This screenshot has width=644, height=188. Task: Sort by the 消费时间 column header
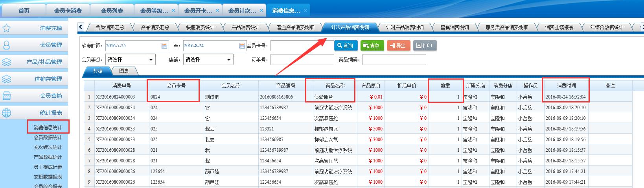(566, 86)
